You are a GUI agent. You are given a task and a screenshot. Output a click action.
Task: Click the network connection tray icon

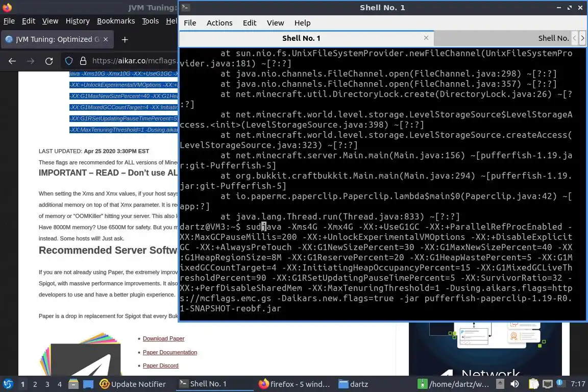coord(548,384)
